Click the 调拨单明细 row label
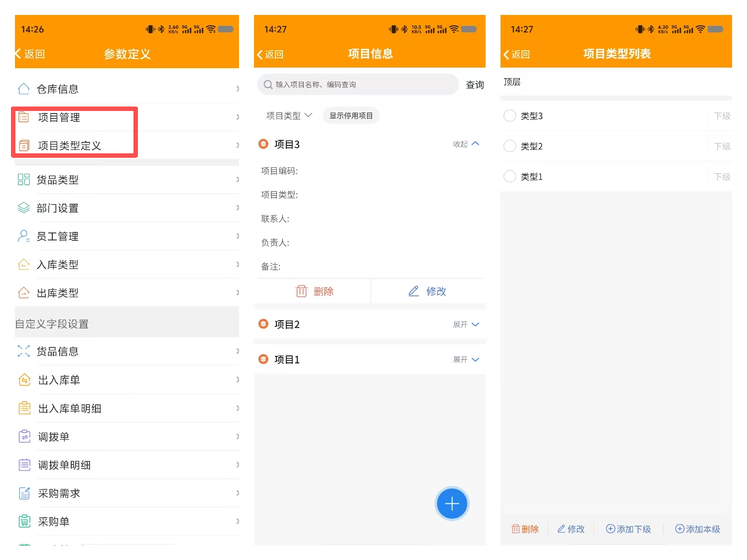The image size is (747, 560). click(x=64, y=465)
